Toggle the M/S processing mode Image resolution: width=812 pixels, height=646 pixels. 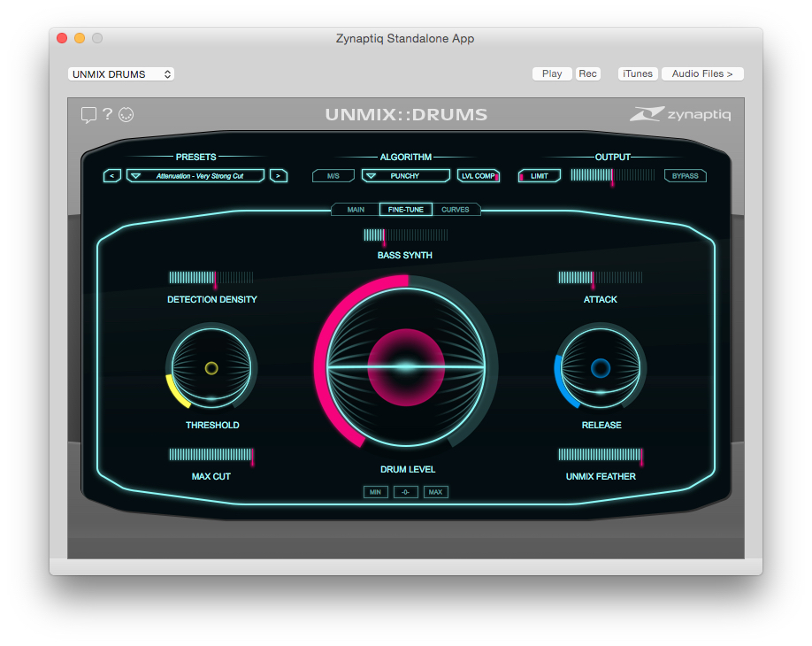(x=333, y=176)
